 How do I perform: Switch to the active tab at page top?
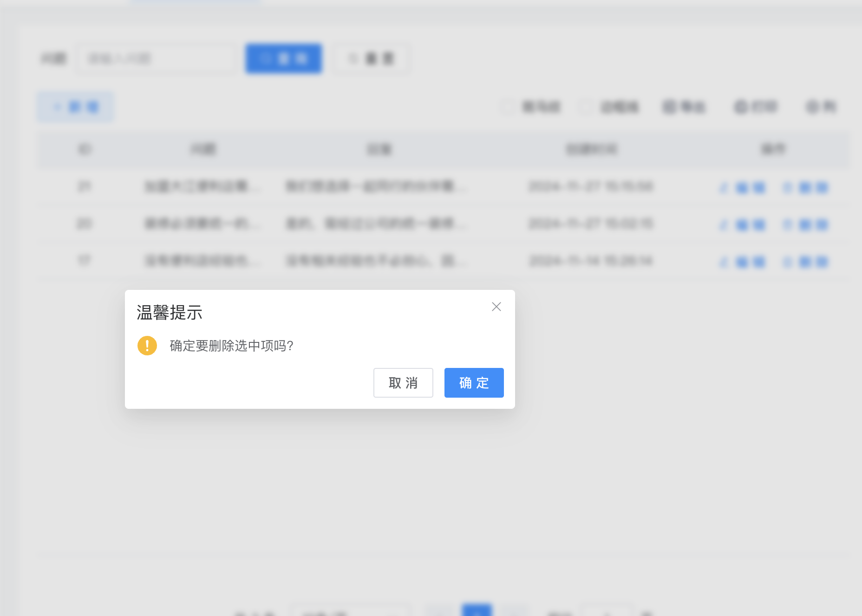coord(195,2)
